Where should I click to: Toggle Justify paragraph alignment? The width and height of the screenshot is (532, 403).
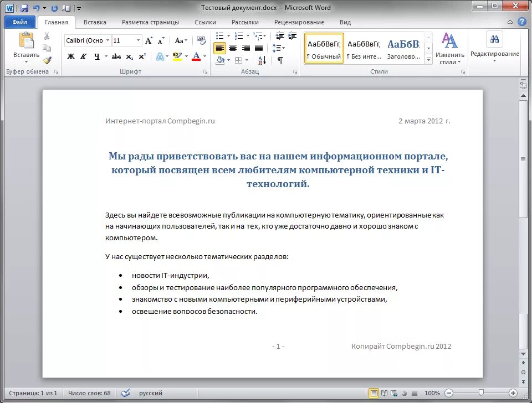tap(259, 48)
